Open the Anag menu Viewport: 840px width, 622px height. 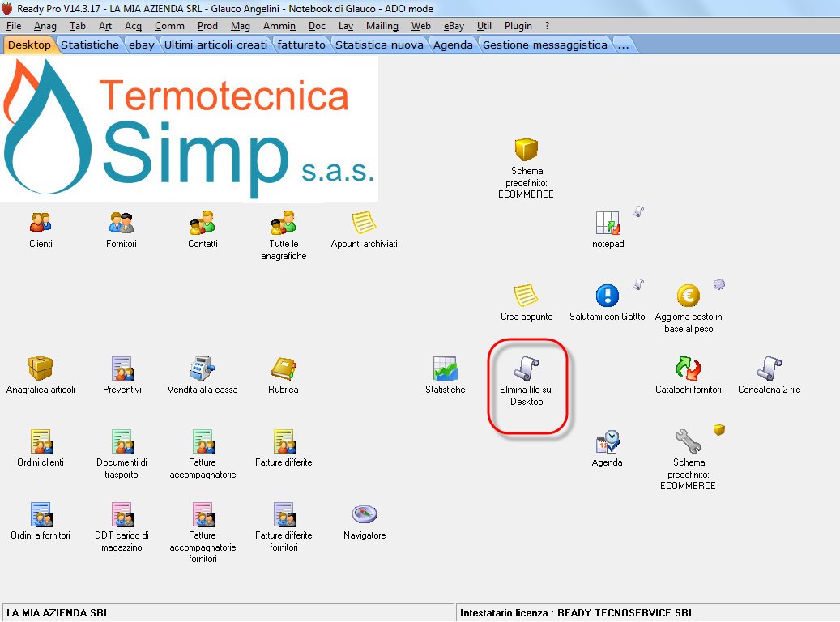45,26
